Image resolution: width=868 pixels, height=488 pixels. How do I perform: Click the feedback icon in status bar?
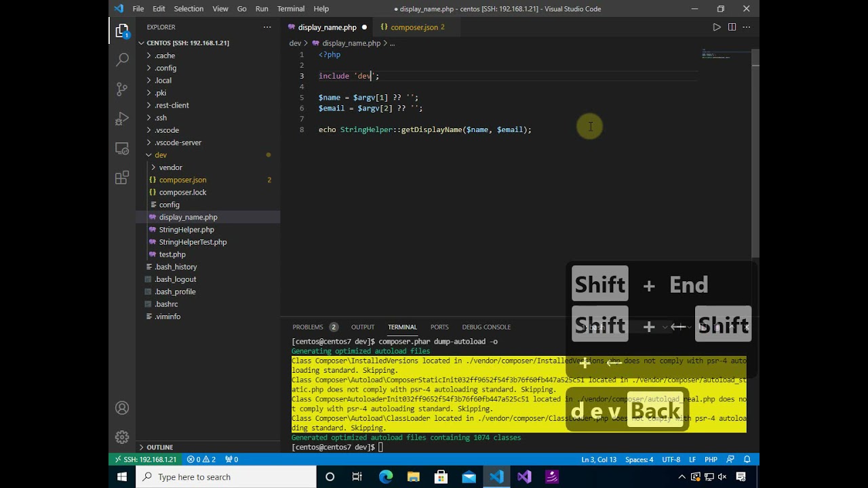click(x=730, y=459)
